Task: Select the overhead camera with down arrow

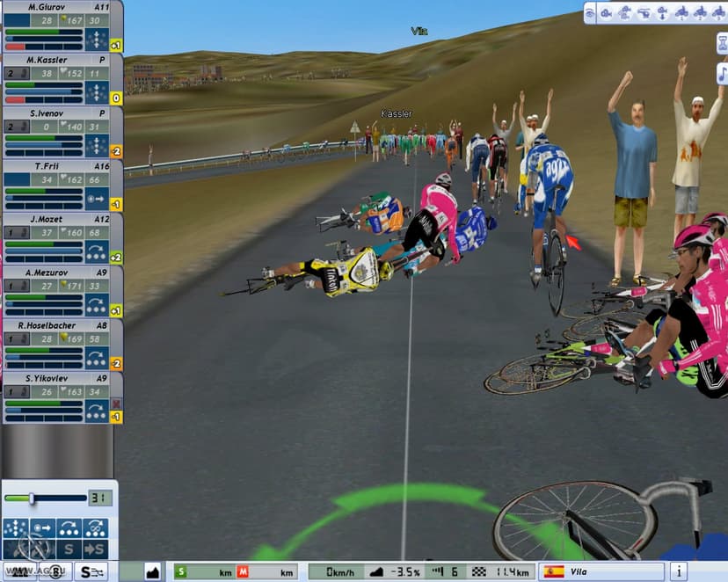Action: [663, 13]
